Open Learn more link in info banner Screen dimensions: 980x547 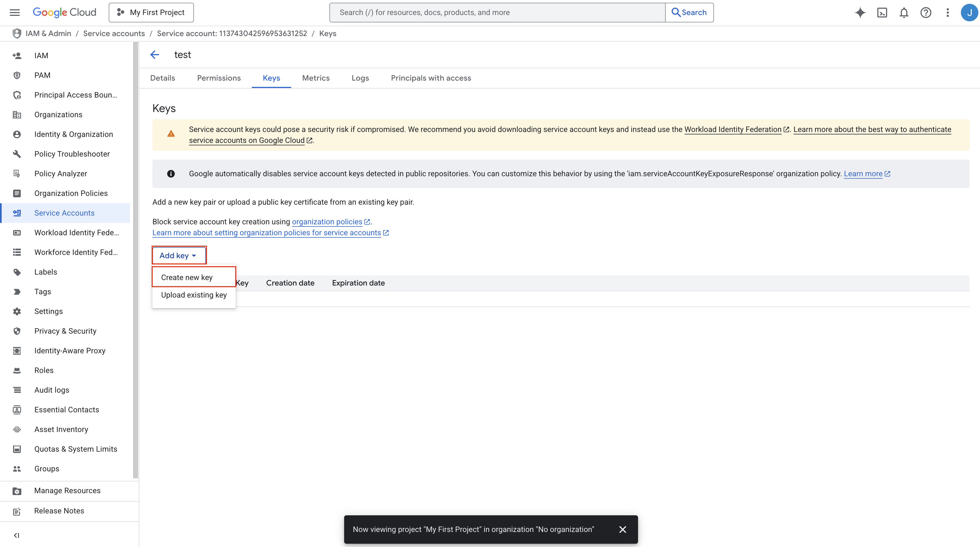[863, 173]
